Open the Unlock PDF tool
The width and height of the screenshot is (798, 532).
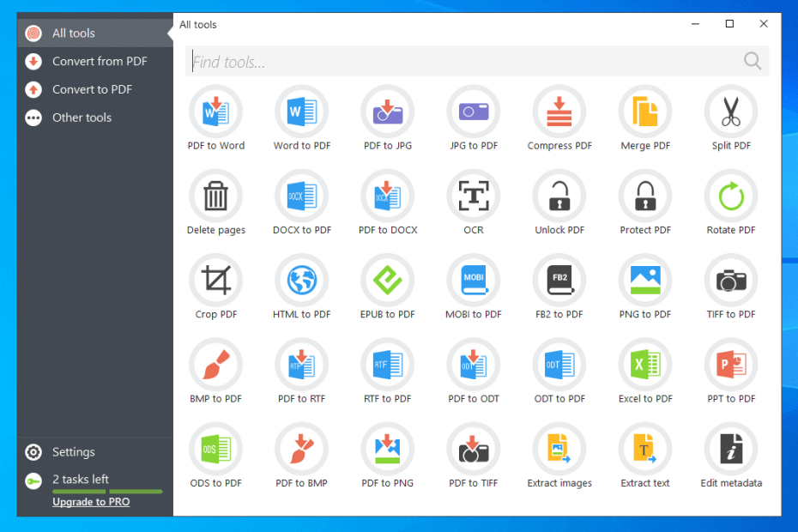click(x=559, y=196)
